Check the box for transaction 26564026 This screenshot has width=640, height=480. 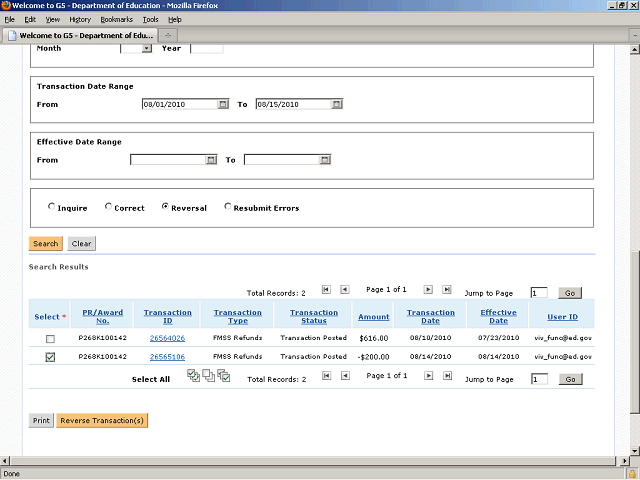(x=50, y=339)
